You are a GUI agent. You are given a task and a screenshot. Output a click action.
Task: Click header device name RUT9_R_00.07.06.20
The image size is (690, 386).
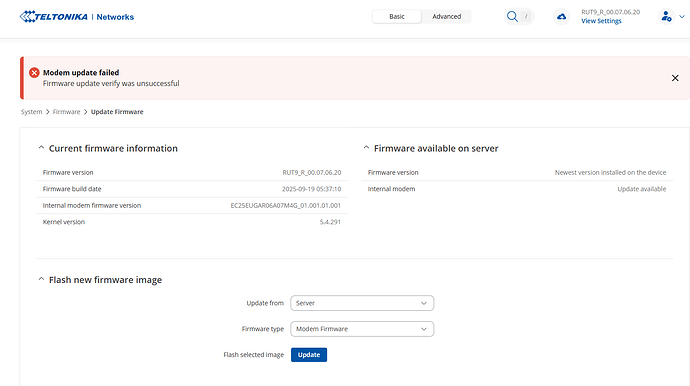coord(610,12)
